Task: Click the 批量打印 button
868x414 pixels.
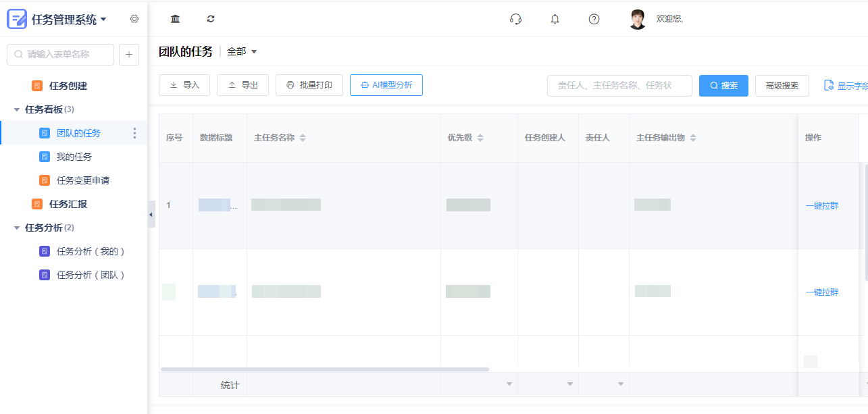Action: pos(309,85)
